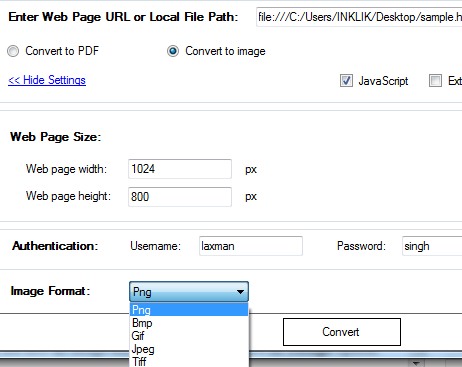
Task: Click the Web Page Size heading
Action: click(x=55, y=137)
